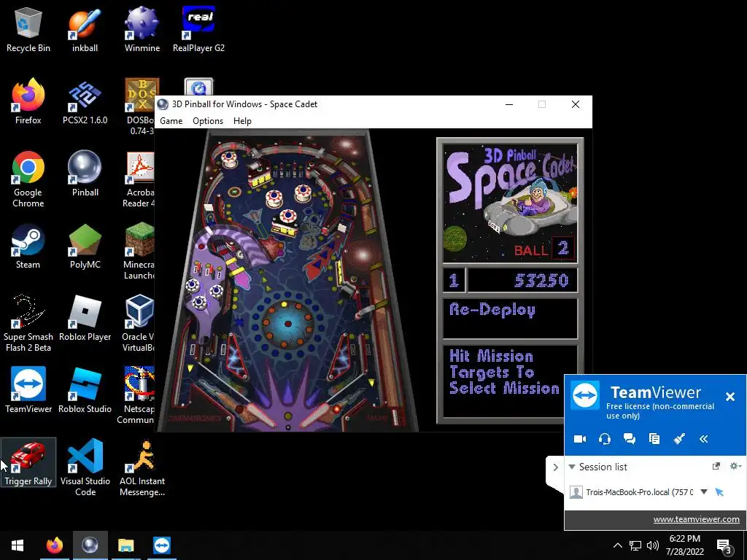The height and width of the screenshot is (560, 747).
Task: Open the Google Chrome desktop shortcut
Action: point(28,179)
